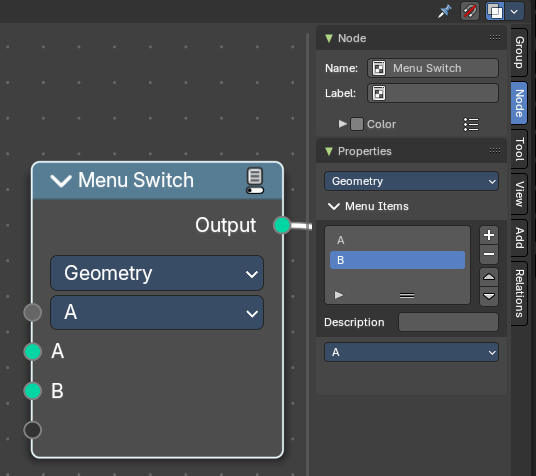
Task: Collapse the Properties panel
Action: 329,151
